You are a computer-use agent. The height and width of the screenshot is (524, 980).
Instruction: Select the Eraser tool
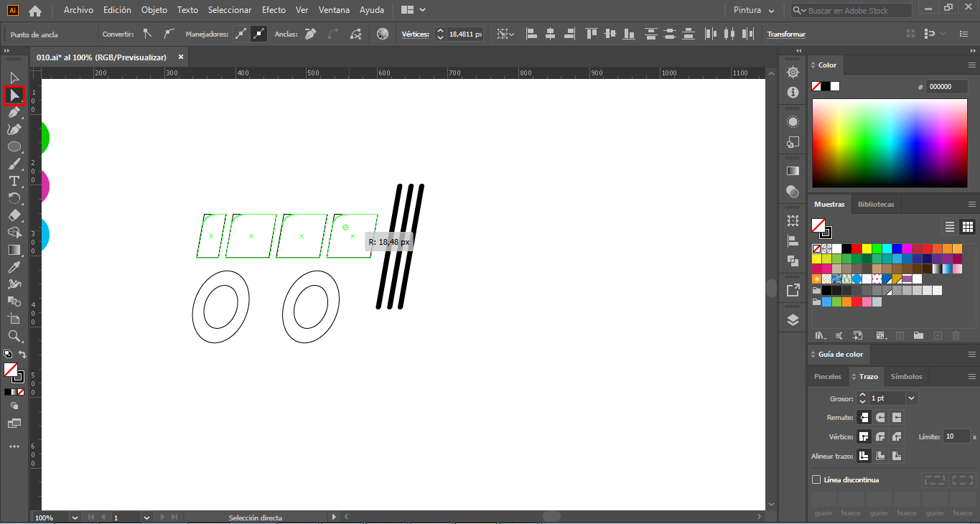click(x=14, y=215)
